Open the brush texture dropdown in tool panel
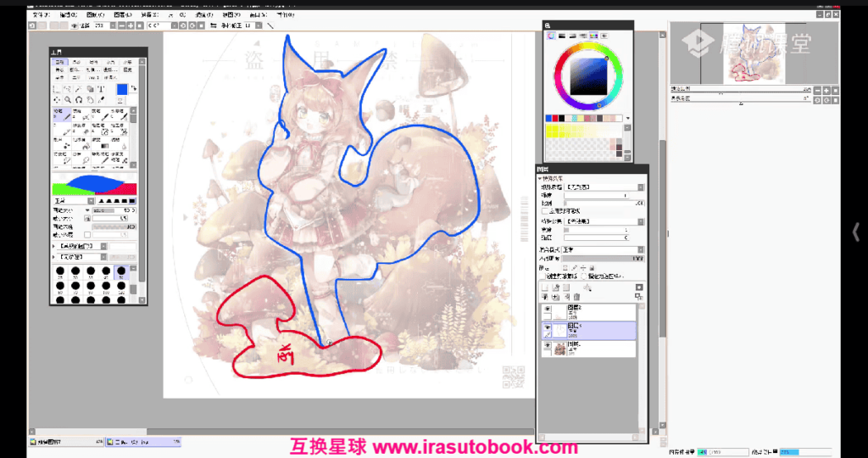This screenshot has width=868, height=458. (82, 257)
